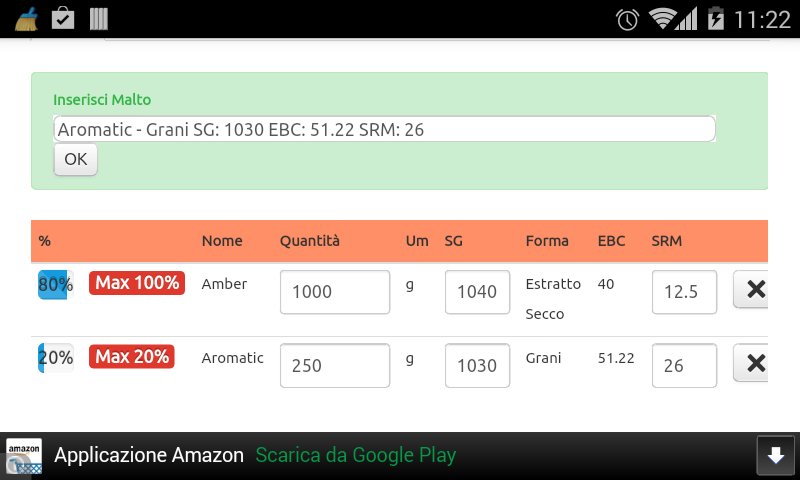
Task: Tap the Wi-Fi status icon
Action: pos(662,19)
